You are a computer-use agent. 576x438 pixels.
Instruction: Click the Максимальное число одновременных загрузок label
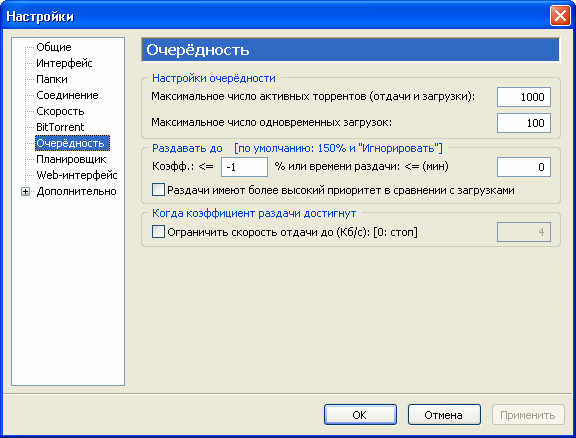pyautogui.click(x=272, y=122)
